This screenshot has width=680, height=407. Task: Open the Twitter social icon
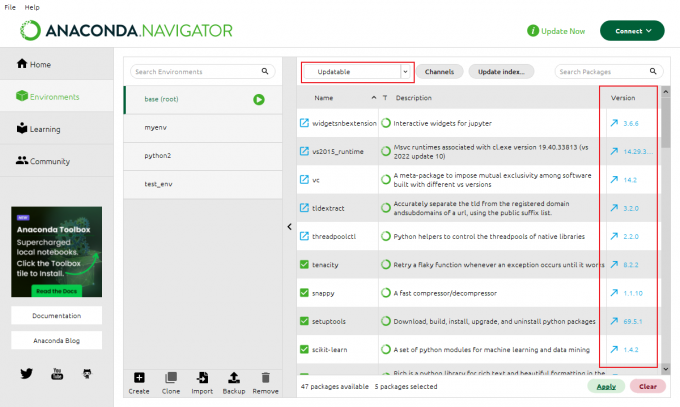click(x=26, y=374)
